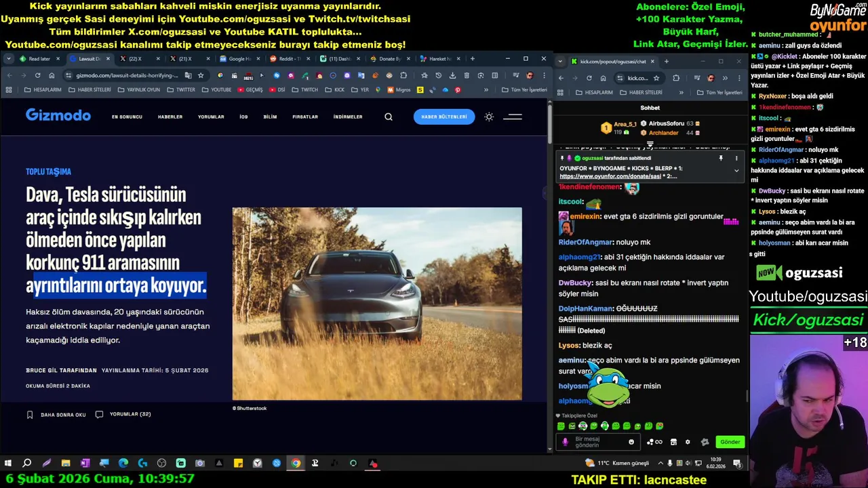Viewport: 868px width, 488px height.
Task: Open new tab plus in Gizmodo window
Action: click(472, 59)
